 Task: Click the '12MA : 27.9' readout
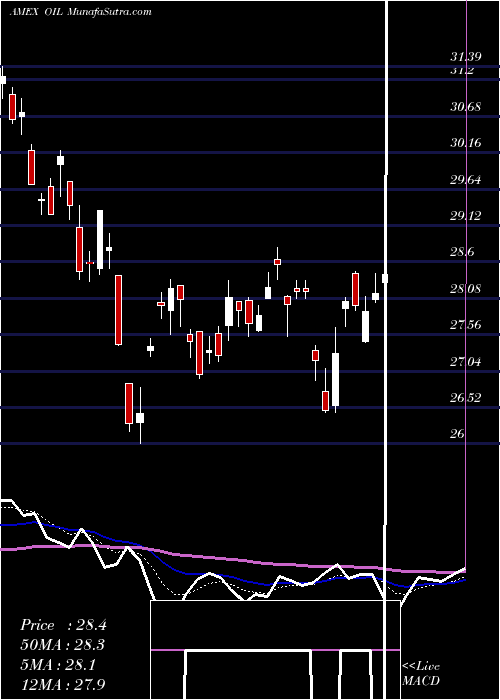63,684
